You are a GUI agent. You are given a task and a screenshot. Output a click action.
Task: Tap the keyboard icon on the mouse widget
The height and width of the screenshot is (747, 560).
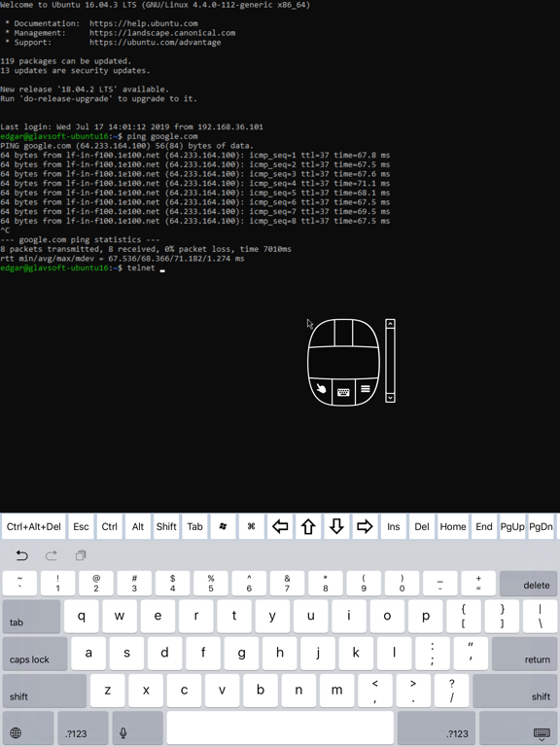pos(343,392)
